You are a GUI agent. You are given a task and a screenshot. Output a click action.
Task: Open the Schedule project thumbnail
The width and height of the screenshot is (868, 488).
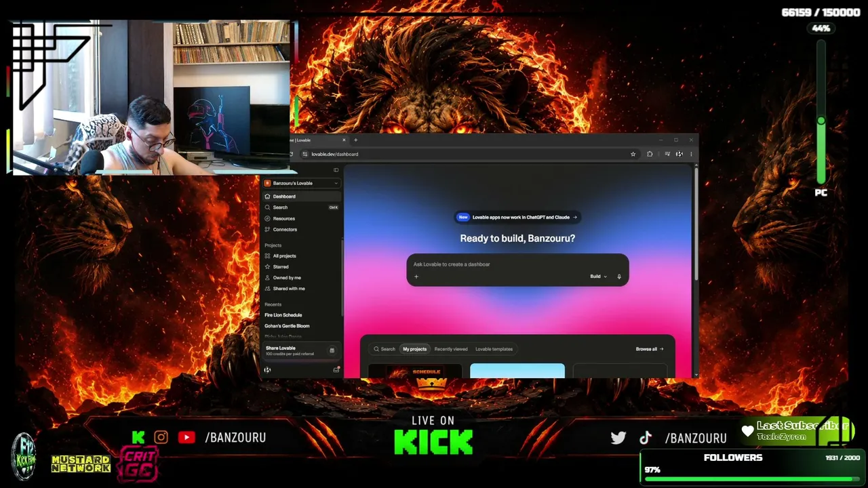[x=415, y=371]
